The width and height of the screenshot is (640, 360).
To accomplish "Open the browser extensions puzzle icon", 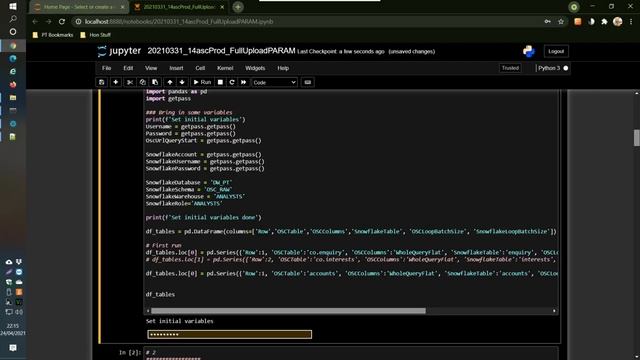I will [x=604, y=22].
